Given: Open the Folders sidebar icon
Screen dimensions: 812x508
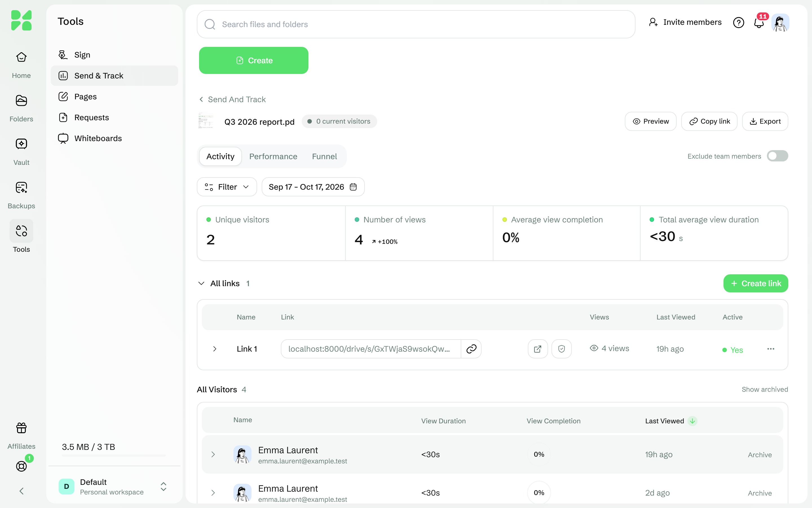Looking at the screenshot, I should 21,101.
